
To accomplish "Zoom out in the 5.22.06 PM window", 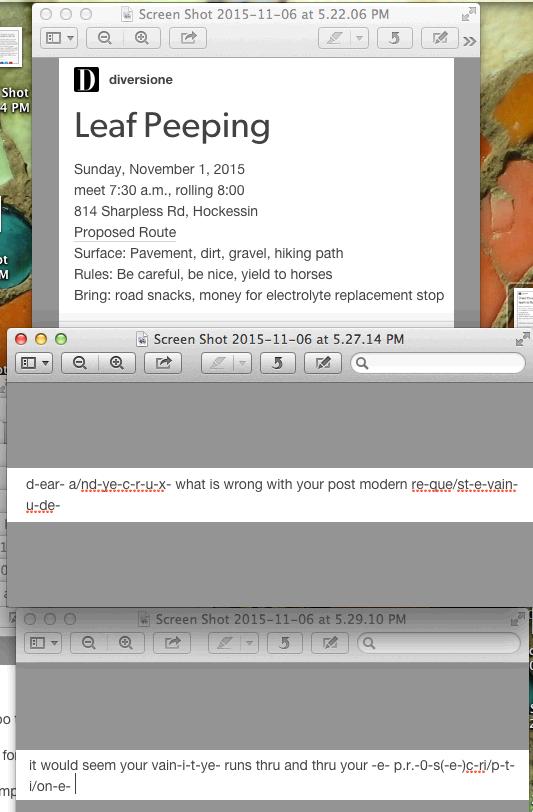I will (x=105, y=38).
